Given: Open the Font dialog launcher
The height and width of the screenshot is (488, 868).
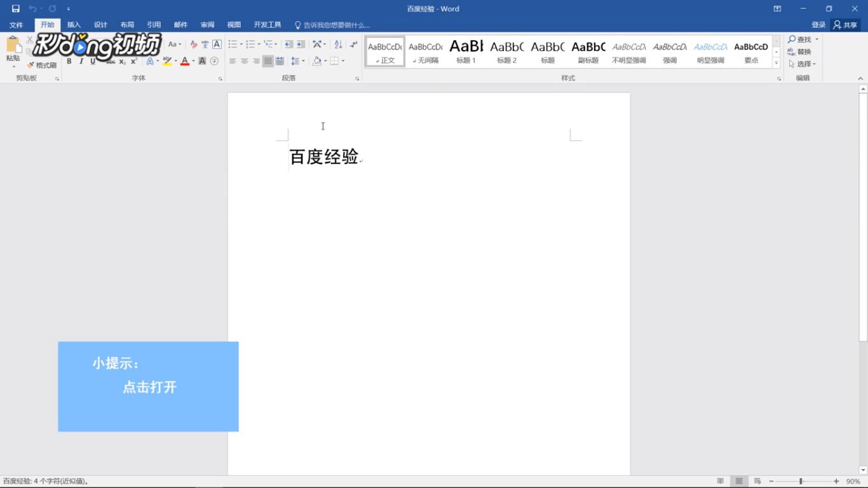Looking at the screenshot, I should click(220, 79).
